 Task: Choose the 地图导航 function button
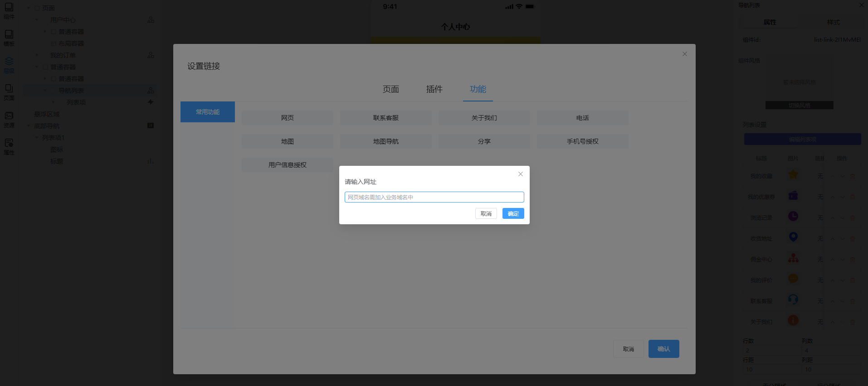(x=386, y=141)
